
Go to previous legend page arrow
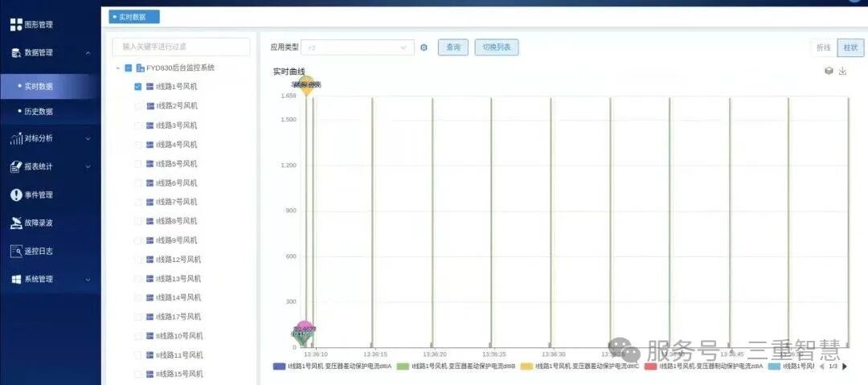point(821,367)
